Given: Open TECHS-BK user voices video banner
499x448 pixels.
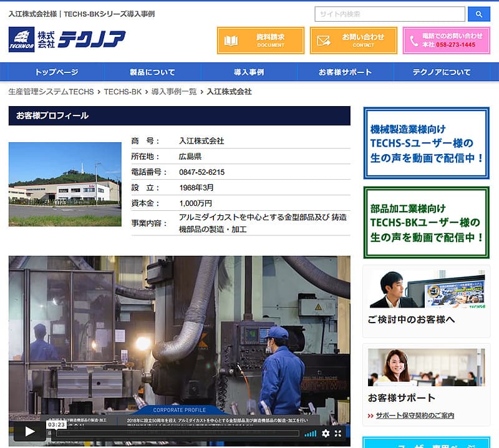Looking at the screenshot, I should [426, 222].
